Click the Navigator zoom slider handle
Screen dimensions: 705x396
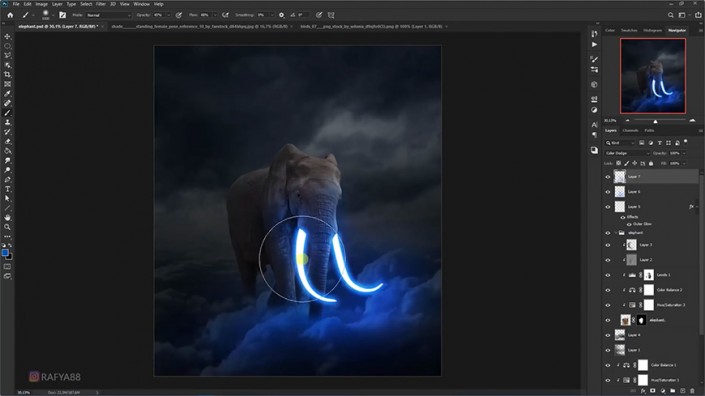pos(655,122)
